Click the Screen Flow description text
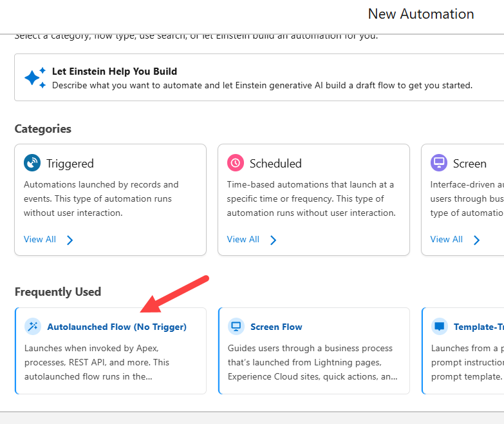Image resolution: width=504 pixels, height=424 pixels. [x=312, y=362]
